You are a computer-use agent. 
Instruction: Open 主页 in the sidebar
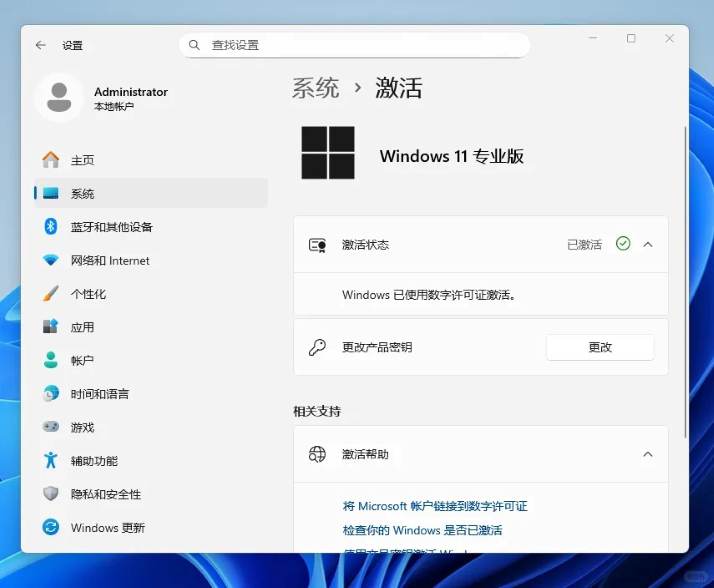151,160
